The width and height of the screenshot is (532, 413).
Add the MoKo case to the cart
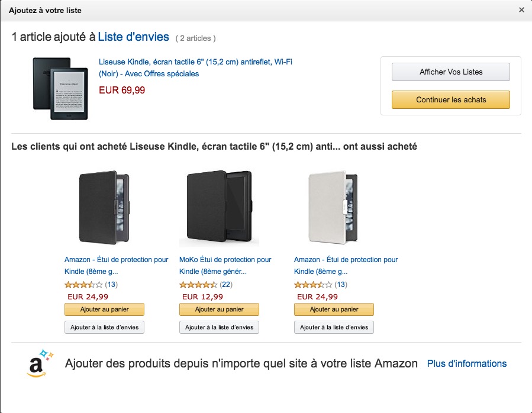tap(219, 309)
